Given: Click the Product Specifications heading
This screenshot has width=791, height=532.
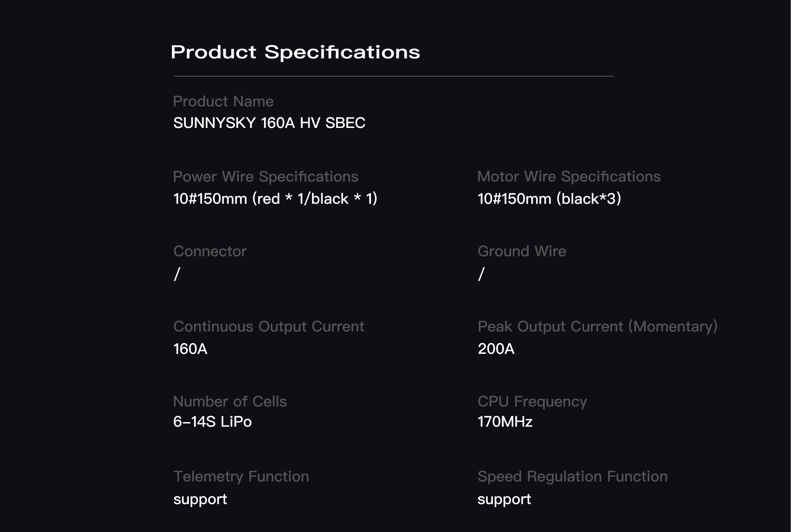Looking at the screenshot, I should pos(295,52).
